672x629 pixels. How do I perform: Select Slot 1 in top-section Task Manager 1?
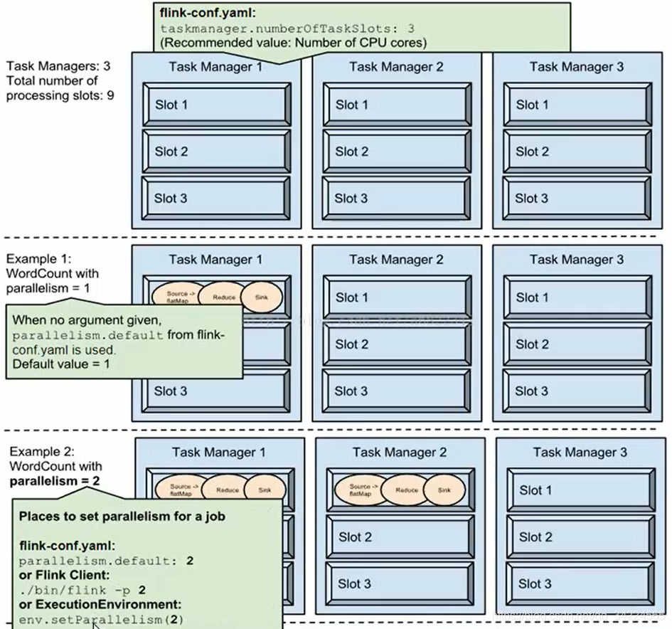tap(217, 105)
